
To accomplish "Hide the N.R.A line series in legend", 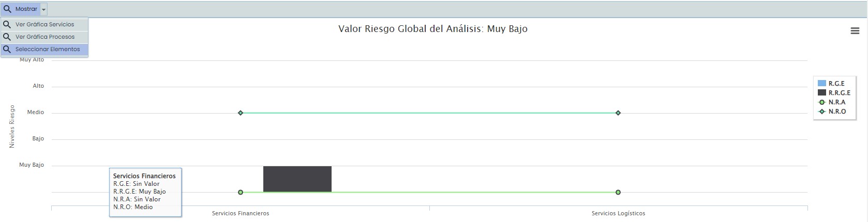I will [836, 102].
